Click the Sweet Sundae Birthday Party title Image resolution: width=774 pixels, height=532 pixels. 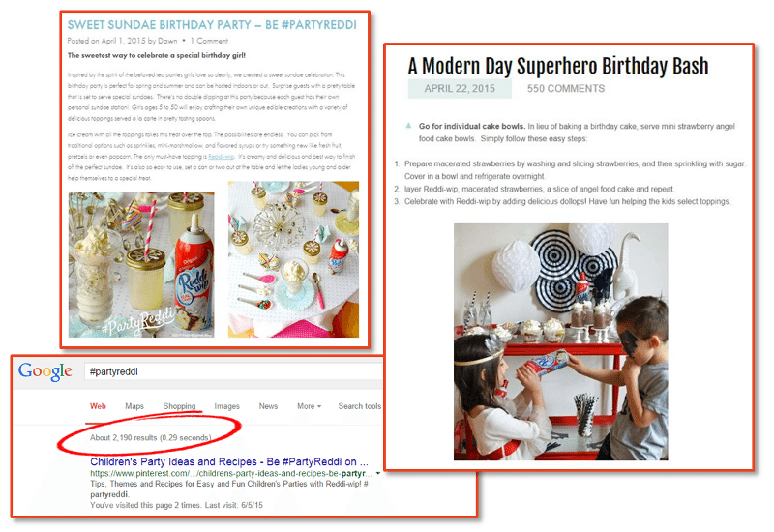(212, 25)
